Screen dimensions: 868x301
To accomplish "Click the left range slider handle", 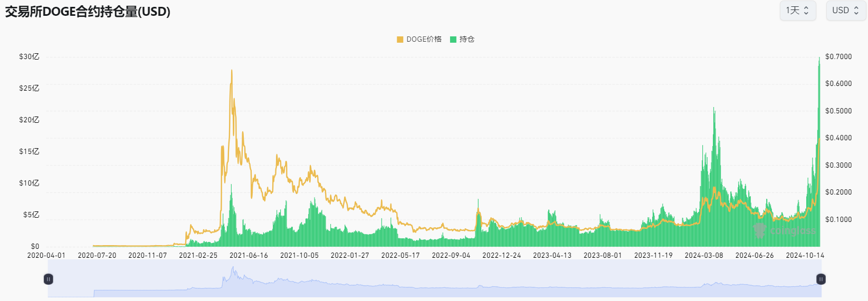I will 49,279.
